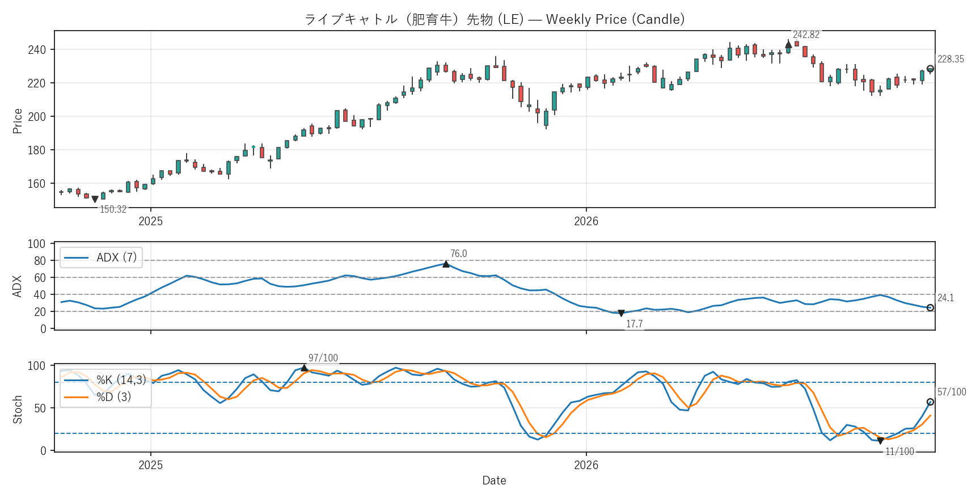Click the stochastic peak triangle marker
This screenshot has width=980, height=498.
click(x=305, y=368)
